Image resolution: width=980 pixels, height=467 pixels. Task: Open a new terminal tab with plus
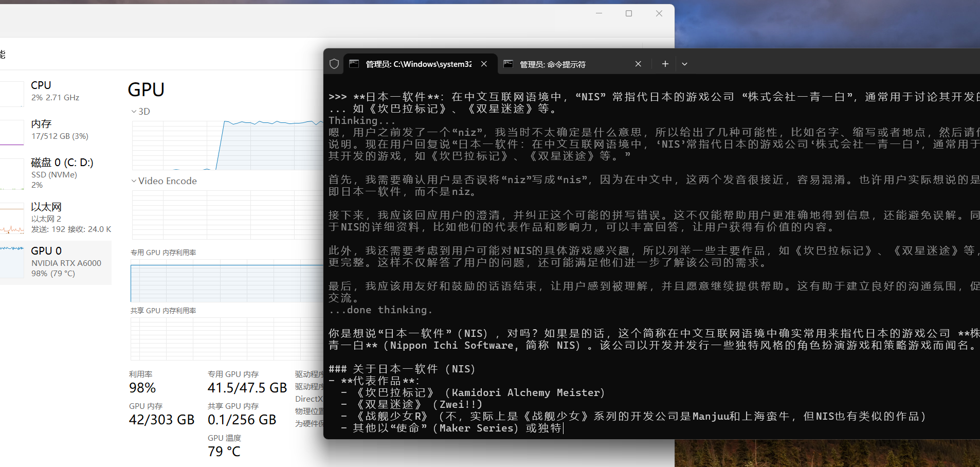point(665,64)
